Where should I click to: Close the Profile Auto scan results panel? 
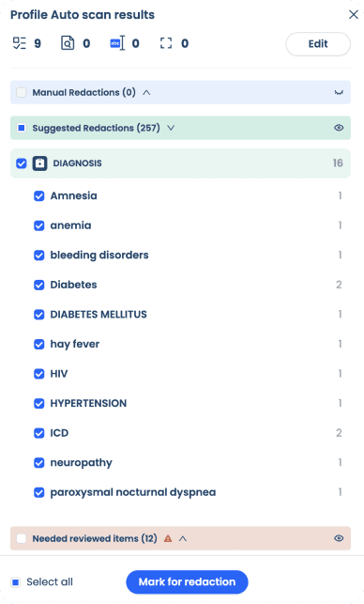pos(354,15)
